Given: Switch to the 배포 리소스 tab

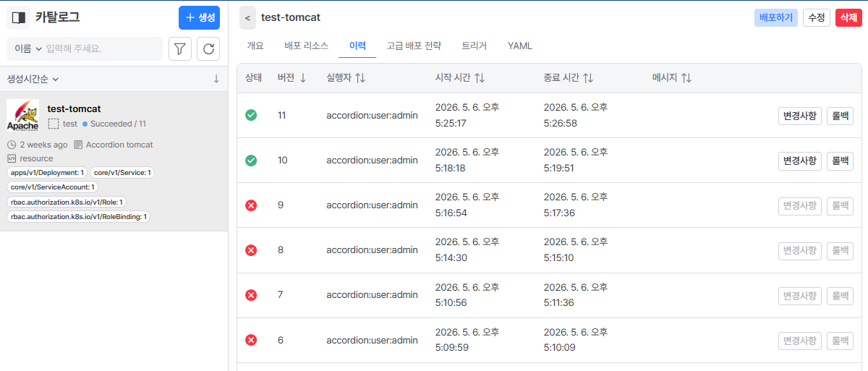Looking at the screenshot, I should pos(307,46).
